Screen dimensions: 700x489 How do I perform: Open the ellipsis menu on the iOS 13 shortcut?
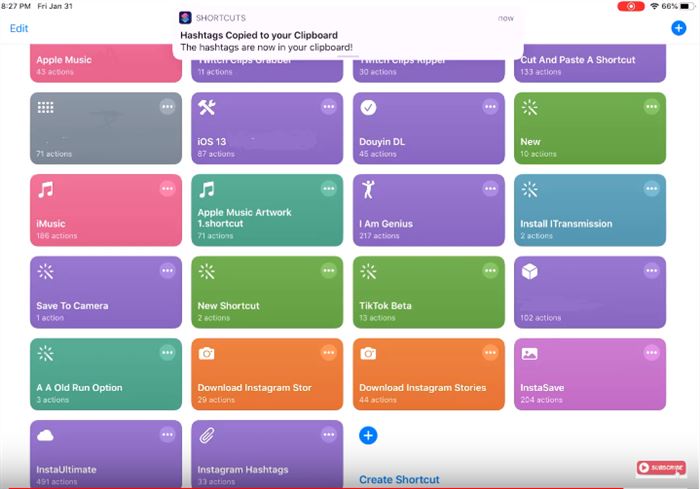tap(329, 107)
